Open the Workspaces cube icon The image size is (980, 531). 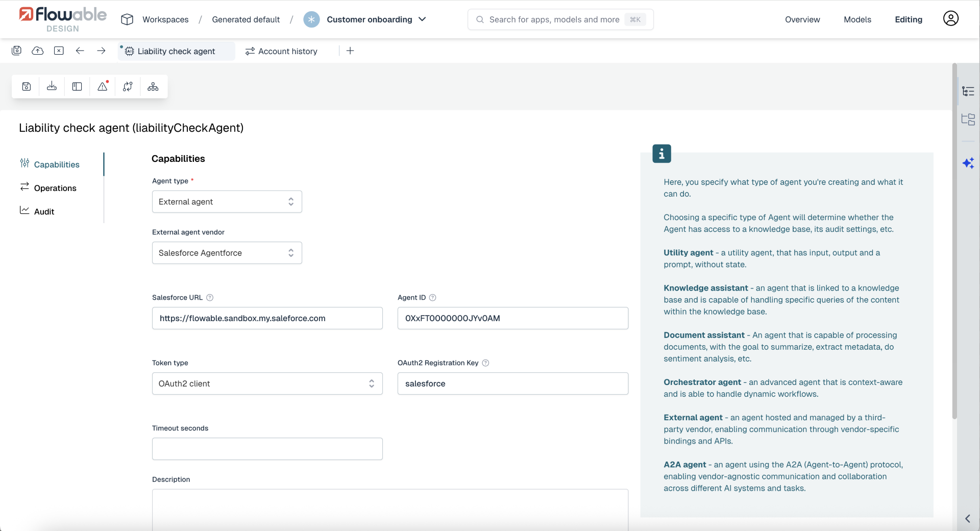tap(127, 19)
